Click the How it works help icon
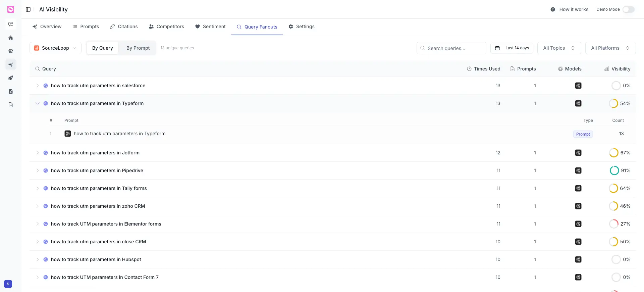This screenshot has width=644, height=292. (x=553, y=9)
